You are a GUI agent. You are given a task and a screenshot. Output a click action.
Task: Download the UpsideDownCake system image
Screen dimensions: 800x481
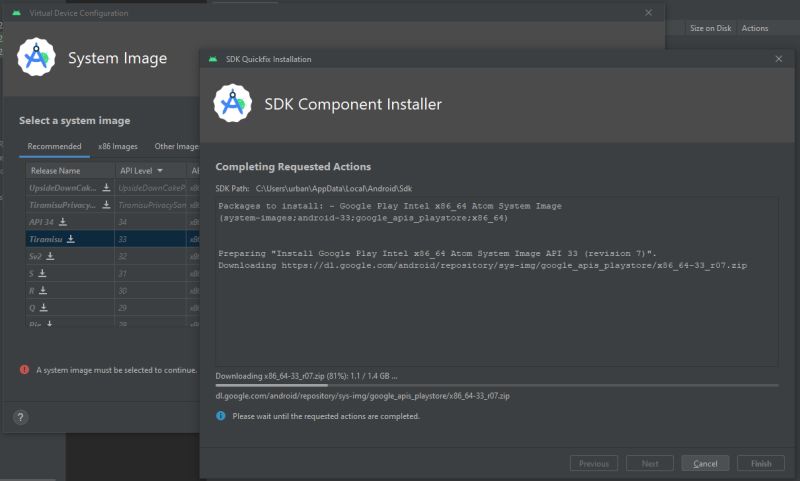[x=106, y=188]
